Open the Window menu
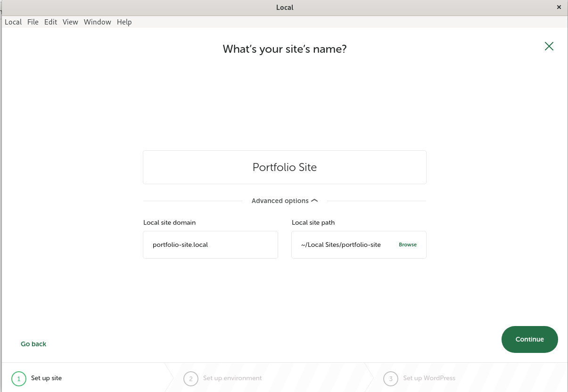568x392 pixels. click(97, 22)
